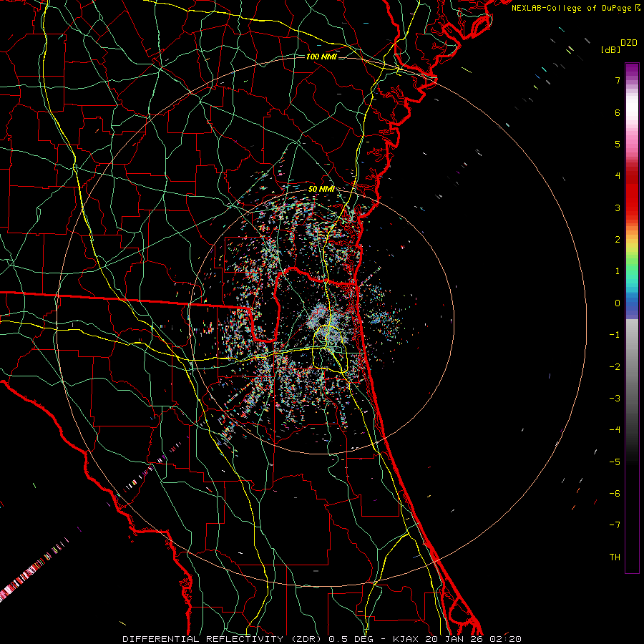The image size is (644, 644).
Task: Click the -2 value on the color scale
Action: click(x=615, y=367)
